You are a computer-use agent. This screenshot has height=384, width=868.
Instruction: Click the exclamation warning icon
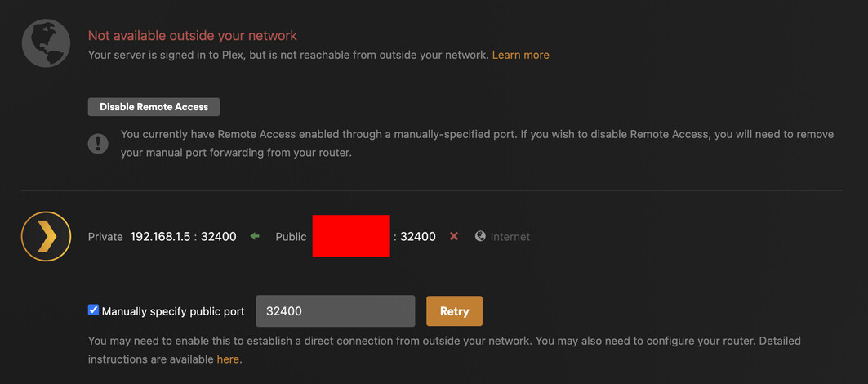98,144
